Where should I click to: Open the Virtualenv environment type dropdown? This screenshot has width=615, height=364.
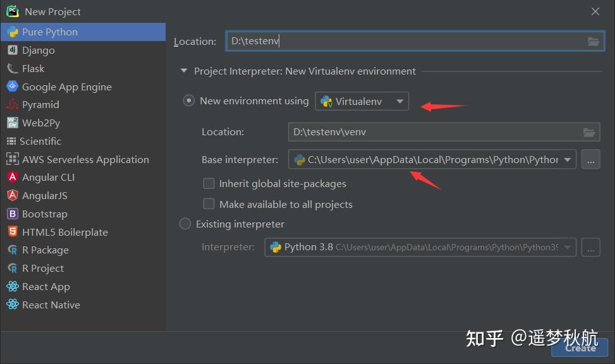pyautogui.click(x=362, y=101)
